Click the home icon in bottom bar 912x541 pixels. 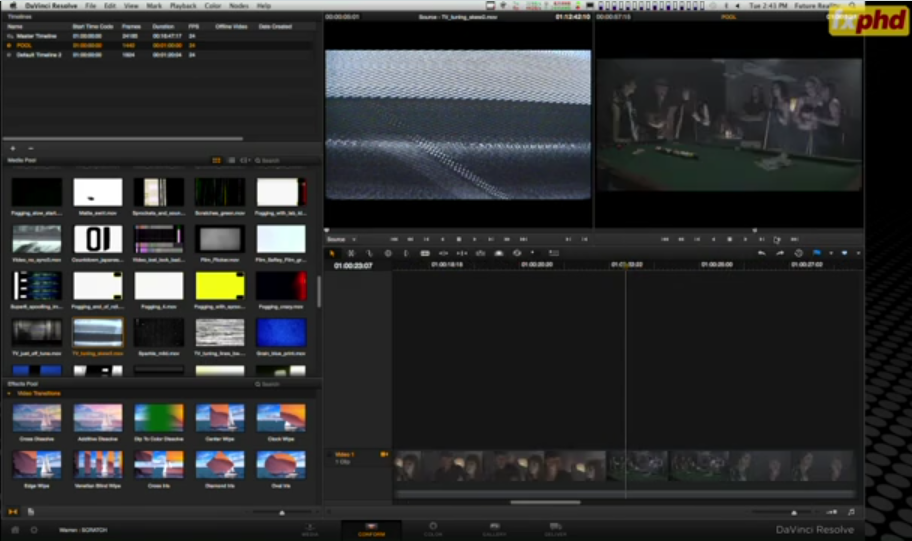pyautogui.click(x=16, y=530)
